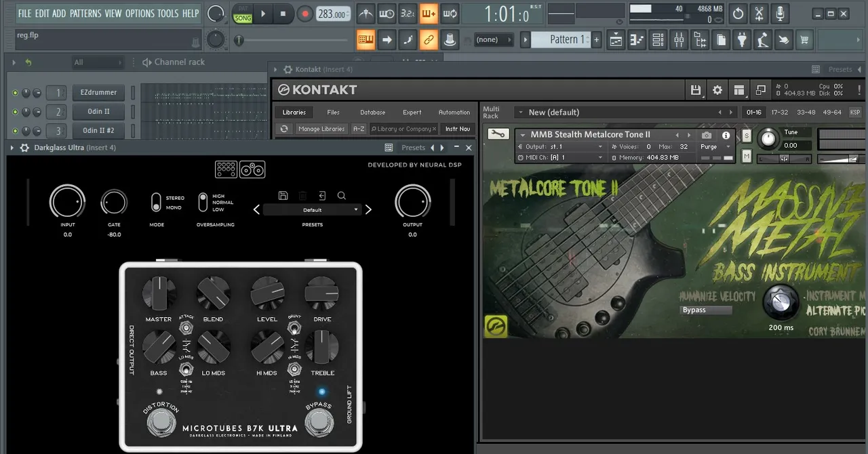868x454 pixels.
Task: Open the Channel rack icon in toolbar
Action: coord(658,40)
